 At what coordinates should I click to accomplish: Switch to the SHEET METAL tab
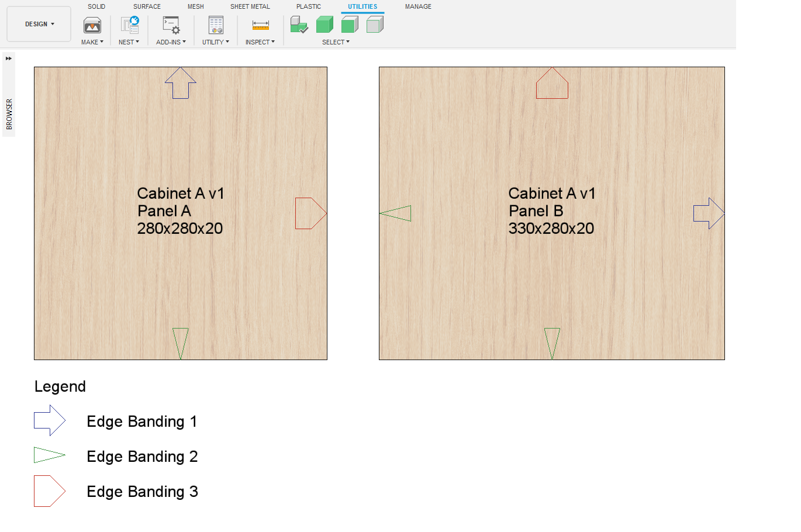coord(250,6)
